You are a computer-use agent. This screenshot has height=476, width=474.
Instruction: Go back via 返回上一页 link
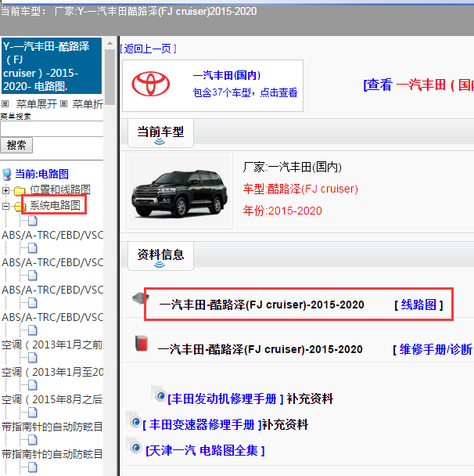pos(148,49)
